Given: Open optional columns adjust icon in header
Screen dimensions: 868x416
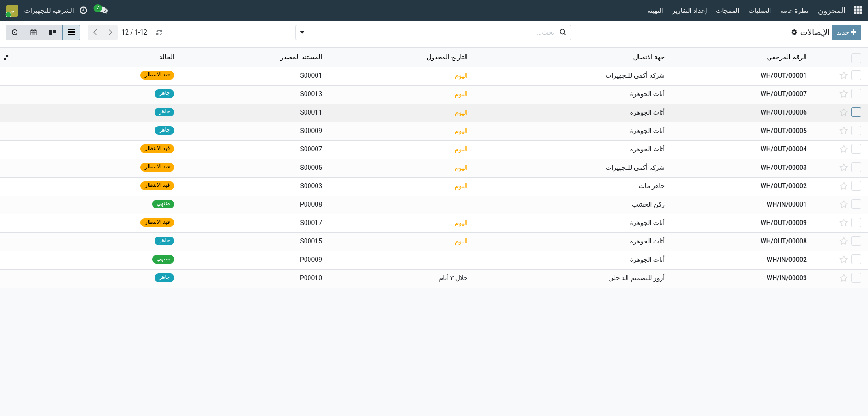Looking at the screenshot, I should pos(6,58).
